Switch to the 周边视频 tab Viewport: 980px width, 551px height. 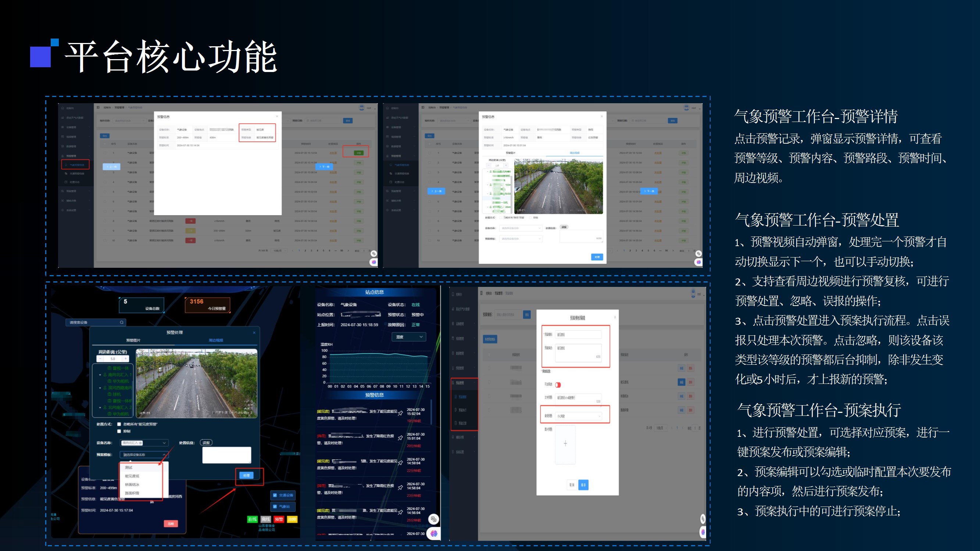click(216, 341)
